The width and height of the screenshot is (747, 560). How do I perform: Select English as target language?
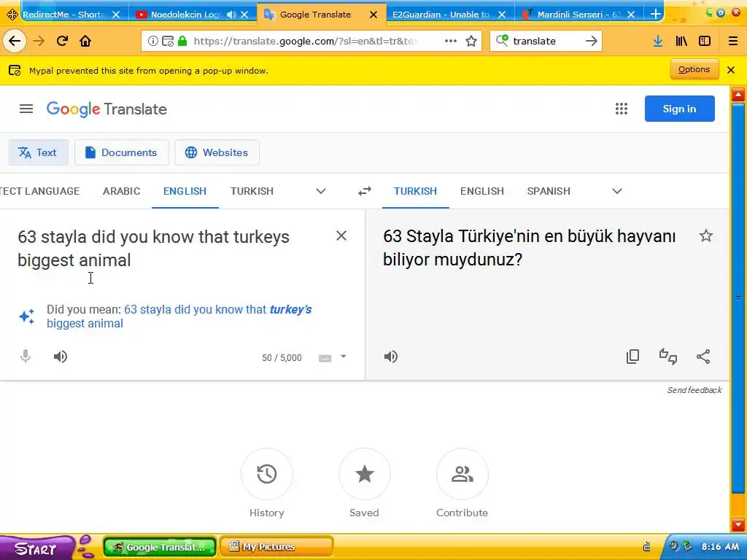click(x=482, y=191)
